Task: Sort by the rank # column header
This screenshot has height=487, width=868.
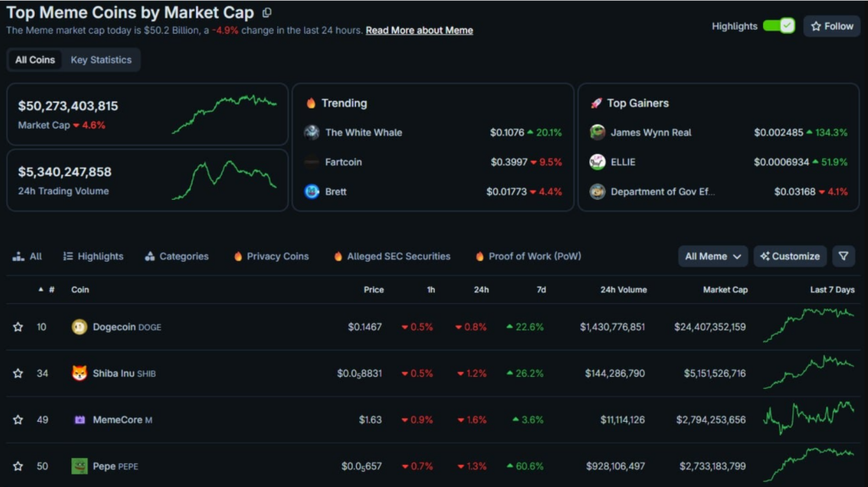Action: click(51, 290)
